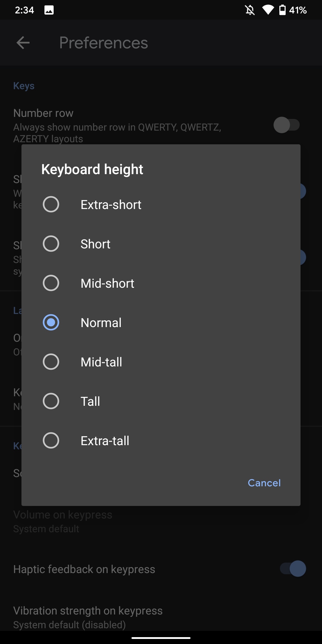Toggle Haptic feedback on keypress switch

point(293,569)
